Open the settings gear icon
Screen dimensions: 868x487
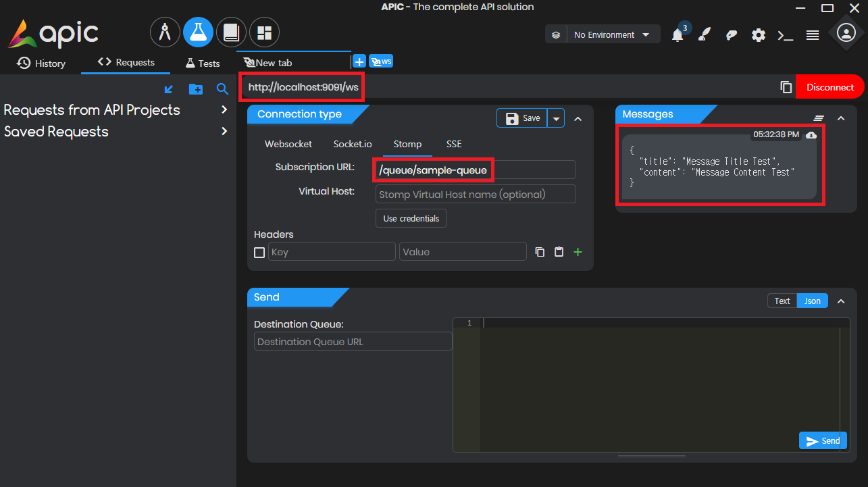(x=759, y=35)
